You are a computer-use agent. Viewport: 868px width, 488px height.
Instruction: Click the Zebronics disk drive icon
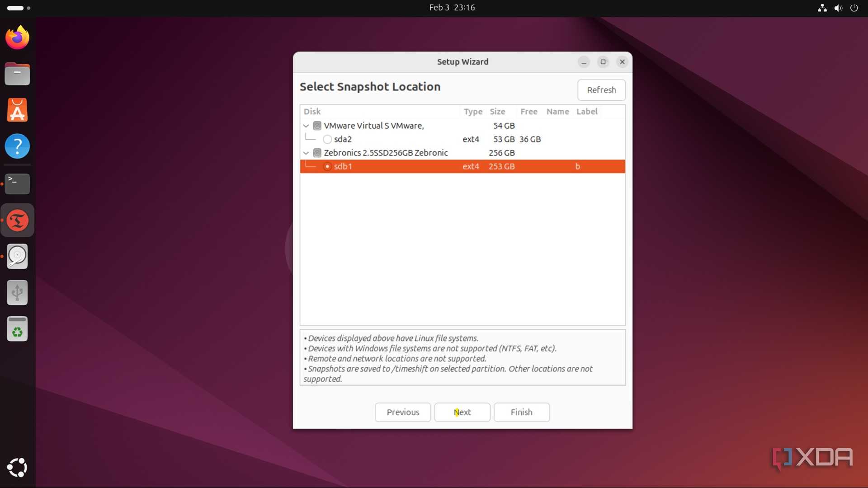pos(317,153)
